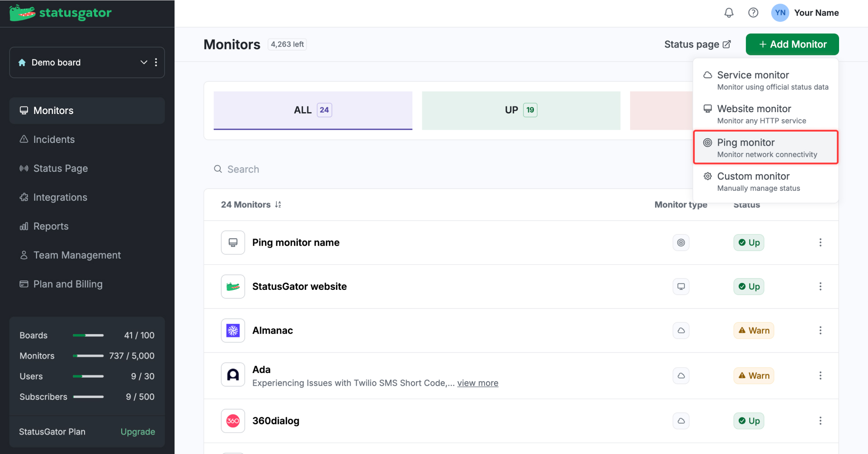Select Service monitor option
Viewport: 868px width, 454px height.
click(x=765, y=80)
